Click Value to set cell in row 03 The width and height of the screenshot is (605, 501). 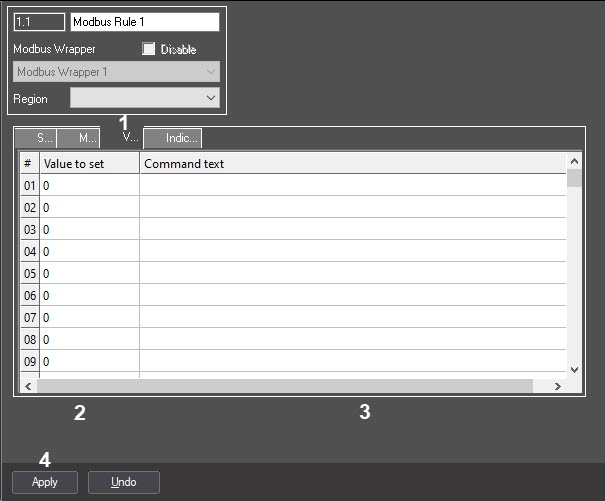click(x=90, y=230)
